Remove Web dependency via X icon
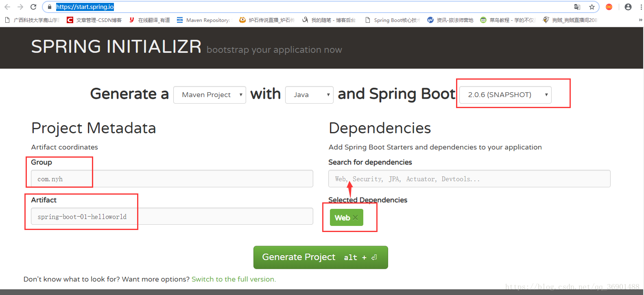This screenshot has height=295, width=644. click(356, 218)
